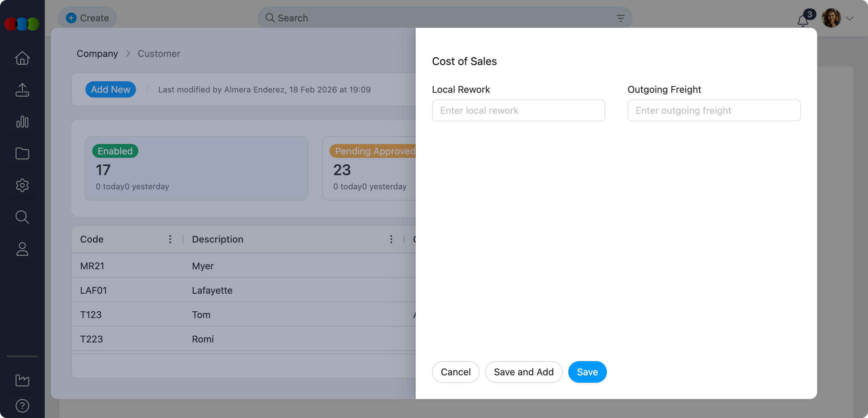
Task: Open the Description column options menu
Action: (391, 239)
